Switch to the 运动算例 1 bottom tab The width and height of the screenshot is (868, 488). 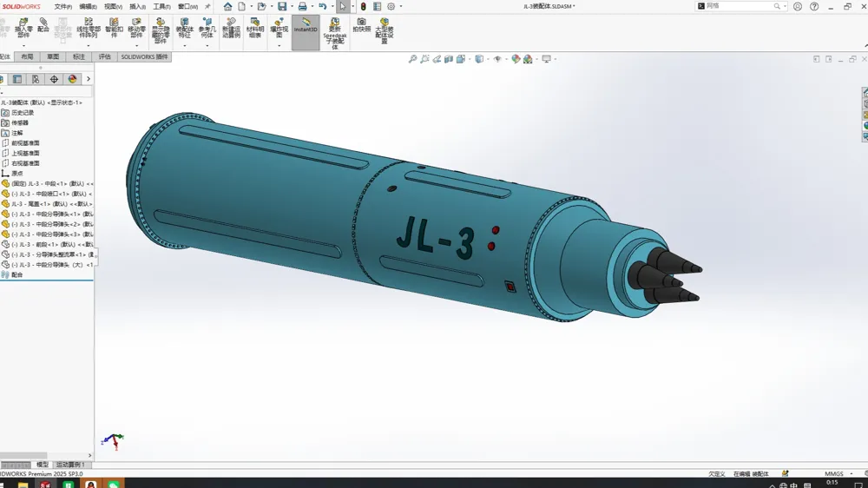click(70, 465)
